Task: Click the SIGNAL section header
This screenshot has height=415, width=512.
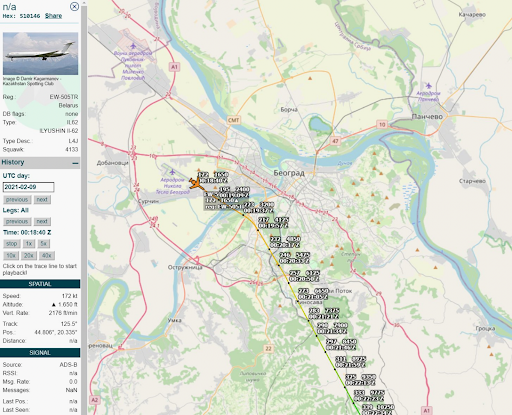Action: click(x=40, y=353)
